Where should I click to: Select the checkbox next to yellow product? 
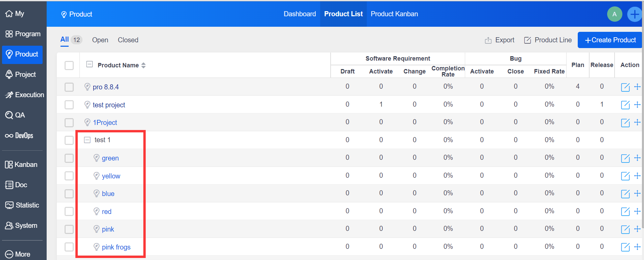(x=69, y=176)
